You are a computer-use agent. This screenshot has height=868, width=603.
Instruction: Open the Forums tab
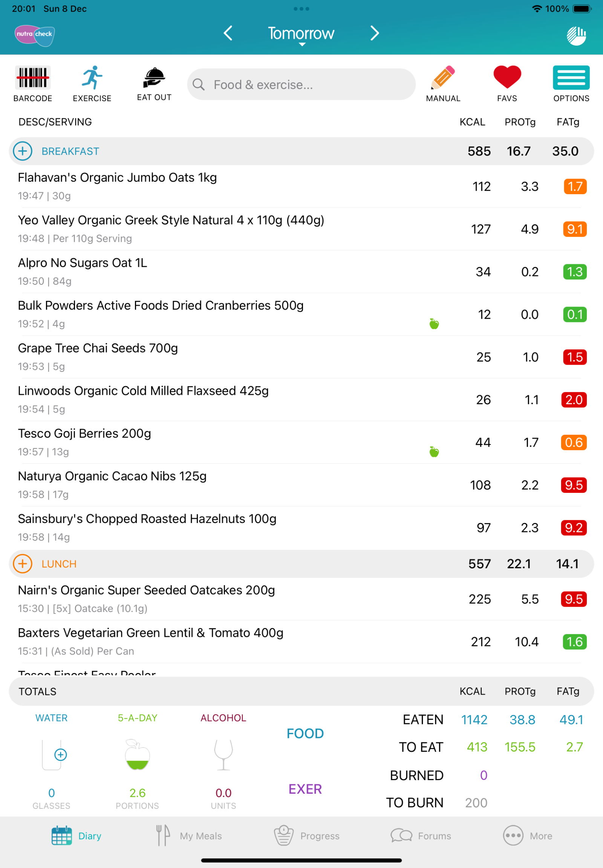click(421, 836)
